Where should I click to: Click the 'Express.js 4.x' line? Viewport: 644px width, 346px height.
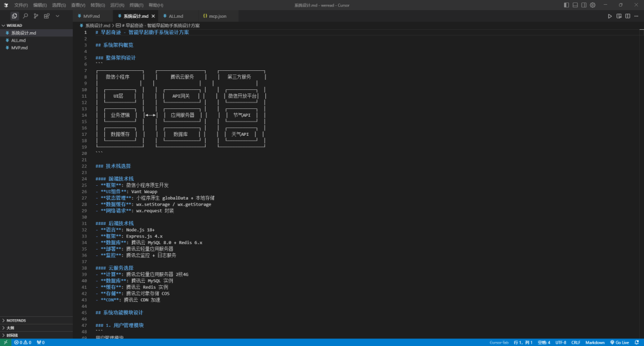click(x=129, y=236)
